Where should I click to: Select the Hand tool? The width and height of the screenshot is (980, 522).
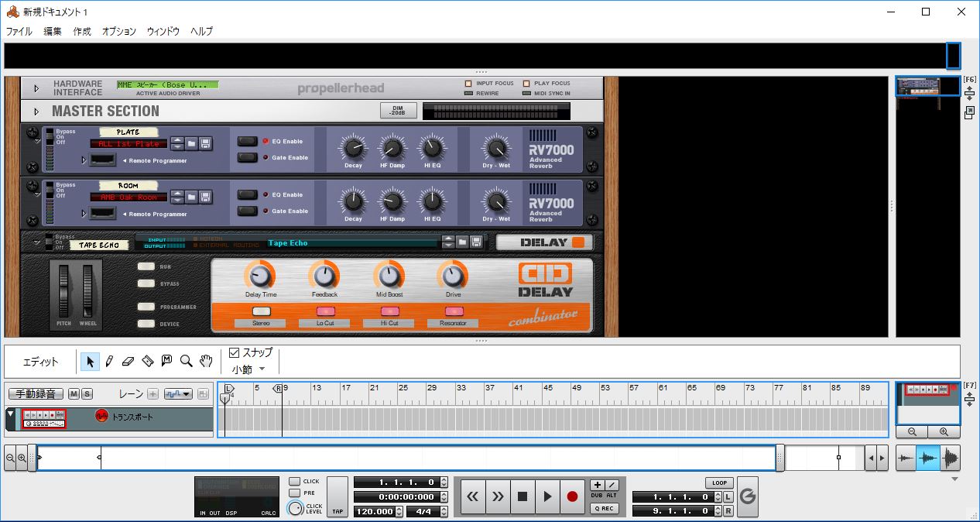pyautogui.click(x=206, y=361)
